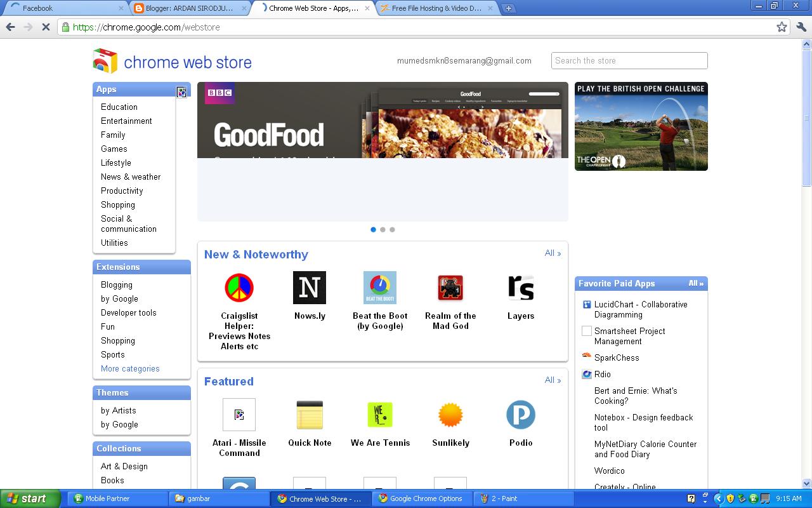Open News & weather category
Screen dimensions: 812x508
pyautogui.click(x=131, y=177)
